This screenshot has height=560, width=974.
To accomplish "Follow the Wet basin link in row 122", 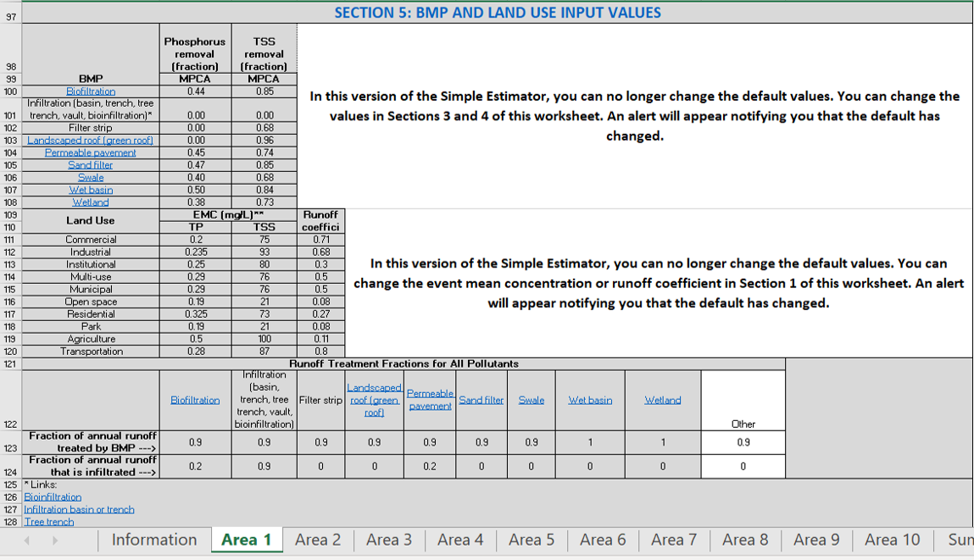I will click(x=590, y=400).
